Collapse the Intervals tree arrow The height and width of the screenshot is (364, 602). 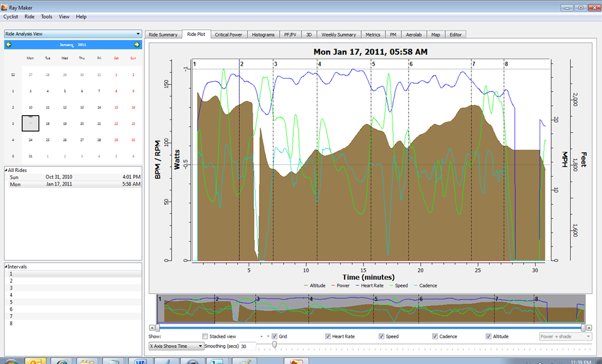point(6,266)
